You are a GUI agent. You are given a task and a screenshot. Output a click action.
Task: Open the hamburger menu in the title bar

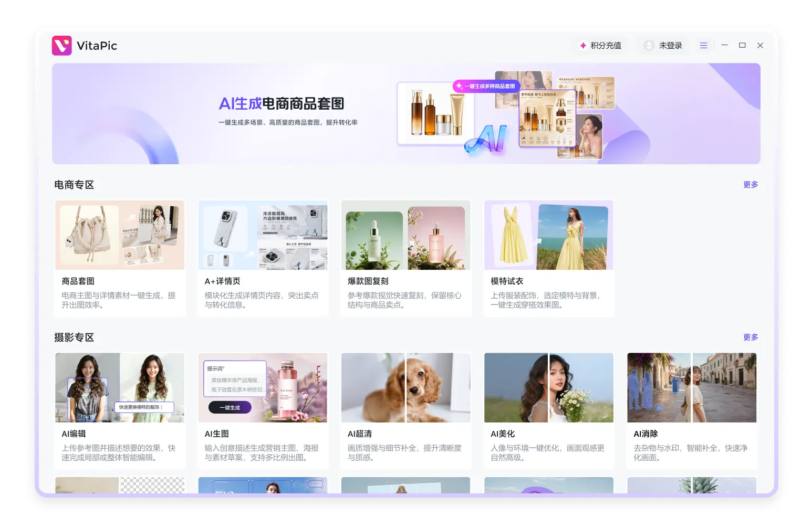pyautogui.click(x=704, y=46)
